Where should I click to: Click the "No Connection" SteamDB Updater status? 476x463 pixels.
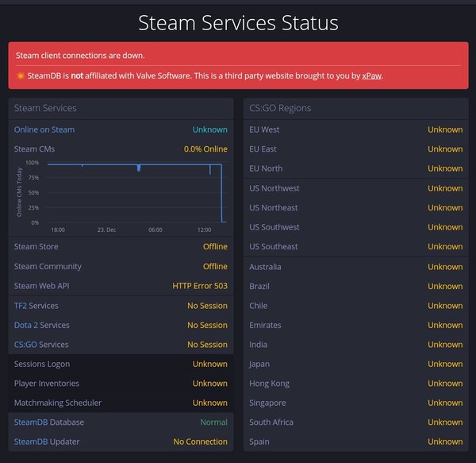pos(201,442)
